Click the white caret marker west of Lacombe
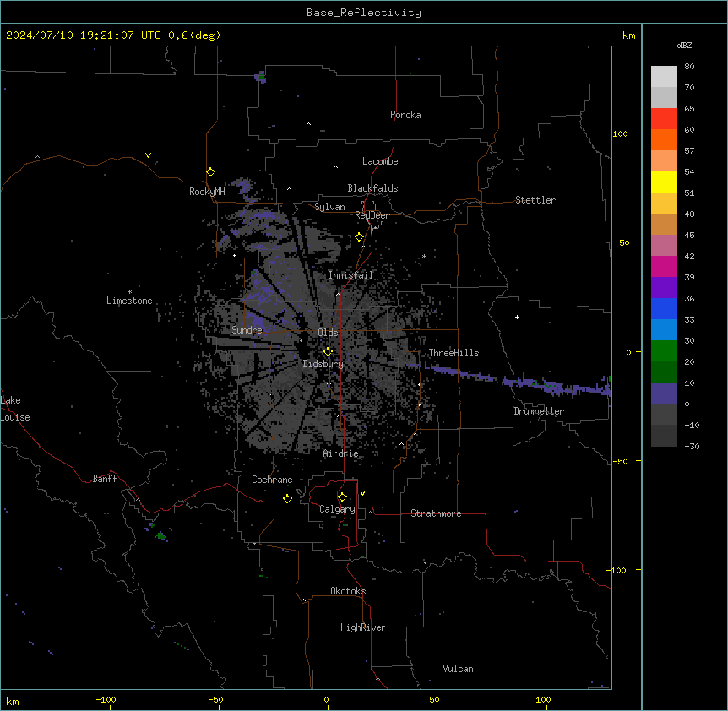Viewport: 728px width, 711px height. (x=335, y=166)
